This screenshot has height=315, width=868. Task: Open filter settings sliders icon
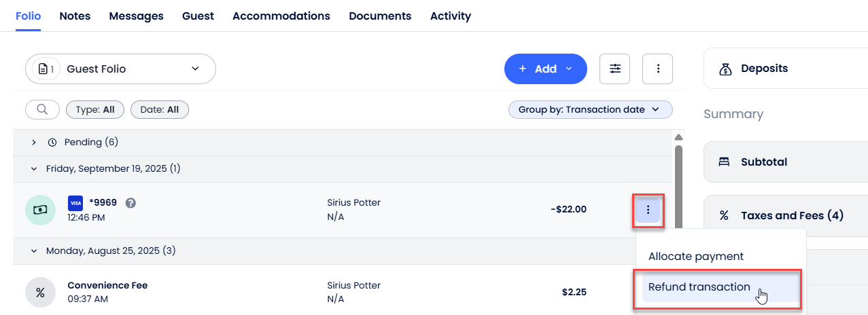pyautogui.click(x=615, y=69)
